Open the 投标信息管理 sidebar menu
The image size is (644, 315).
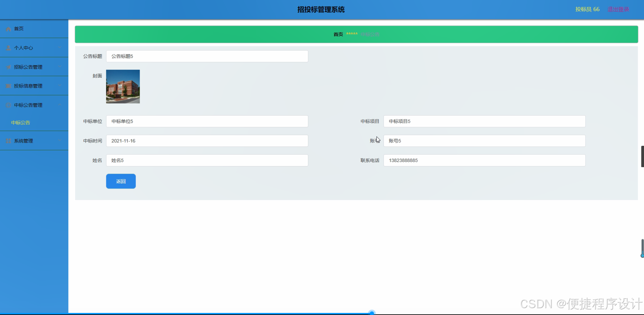pos(34,86)
